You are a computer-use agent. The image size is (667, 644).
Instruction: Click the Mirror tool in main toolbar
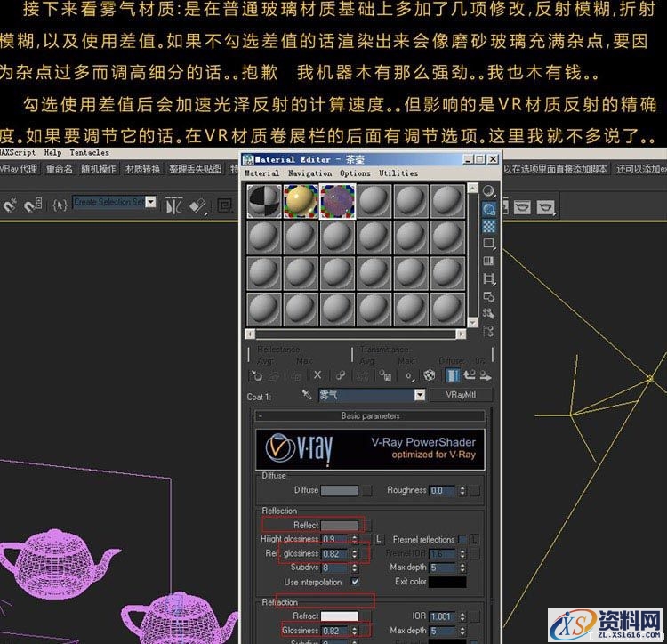(174, 206)
